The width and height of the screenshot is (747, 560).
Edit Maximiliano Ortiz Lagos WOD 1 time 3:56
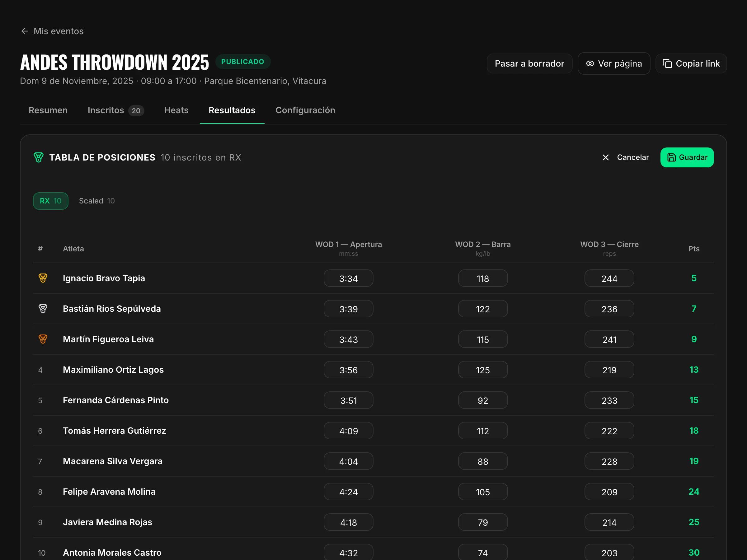pyautogui.click(x=349, y=370)
